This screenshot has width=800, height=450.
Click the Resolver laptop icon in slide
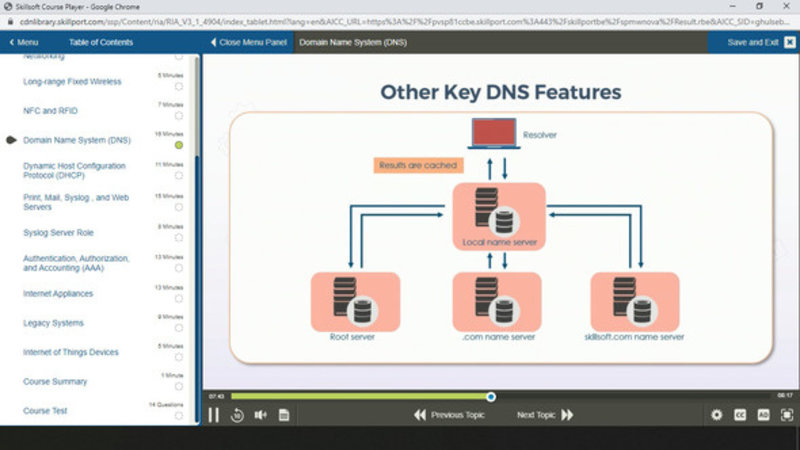(x=494, y=134)
